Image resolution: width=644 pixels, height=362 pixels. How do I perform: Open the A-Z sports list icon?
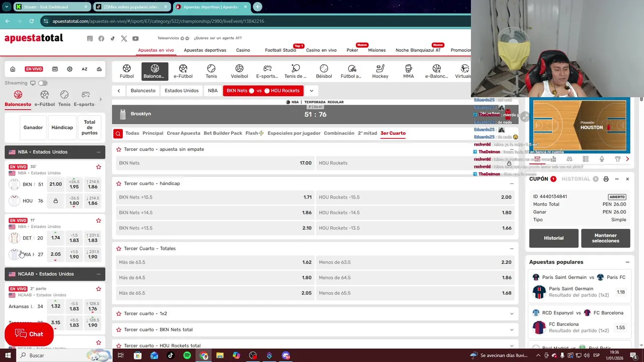point(85,69)
